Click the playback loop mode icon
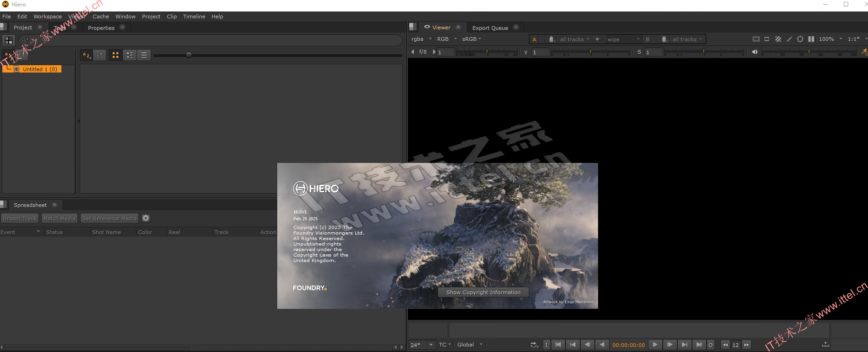Screen dimensions: 868x352 pyautogui.click(x=534, y=345)
